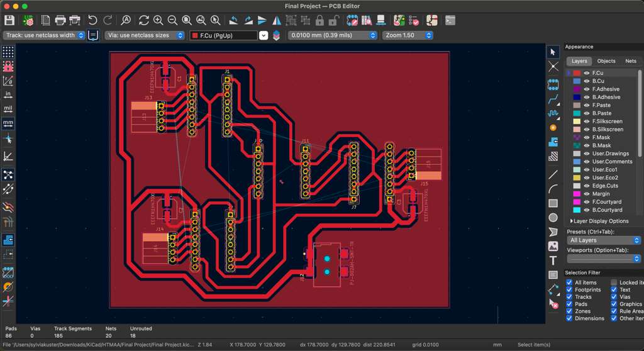Select the arrow selection tool
The width and height of the screenshot is (644, 351).
[553, 52]
